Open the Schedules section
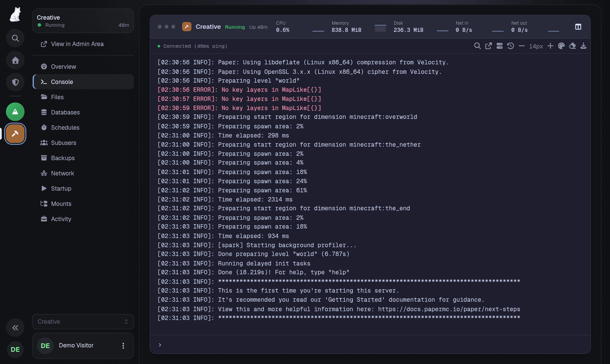The height and width of the screenshot is (364, 610). coord(83,128)
